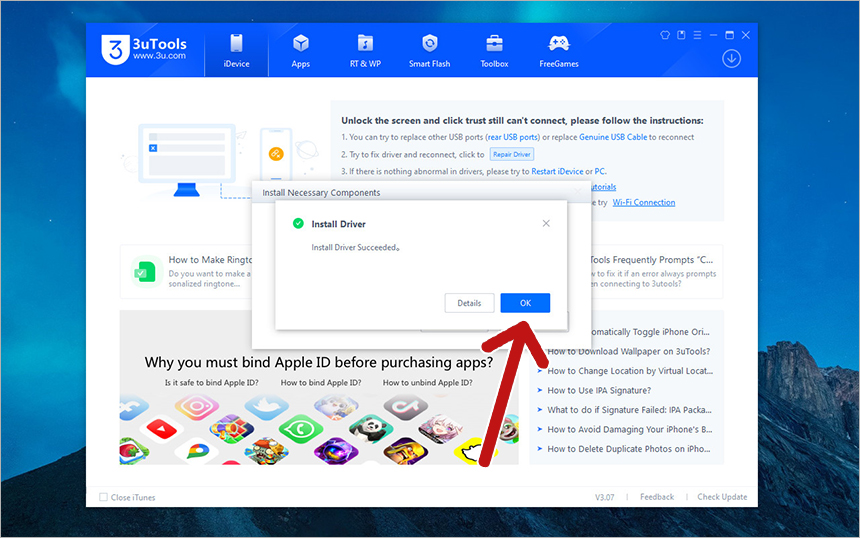Screen dimensions: 860x538
Task: Open the Genuine USB Cable link
Action: tap(613, 137)
